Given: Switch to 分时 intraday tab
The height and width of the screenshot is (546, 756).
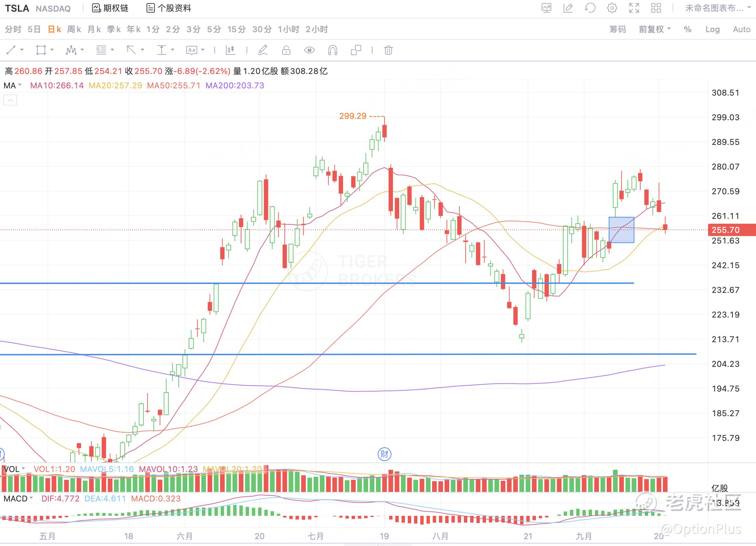Looking at the screenshot, I should pos(13,29).
